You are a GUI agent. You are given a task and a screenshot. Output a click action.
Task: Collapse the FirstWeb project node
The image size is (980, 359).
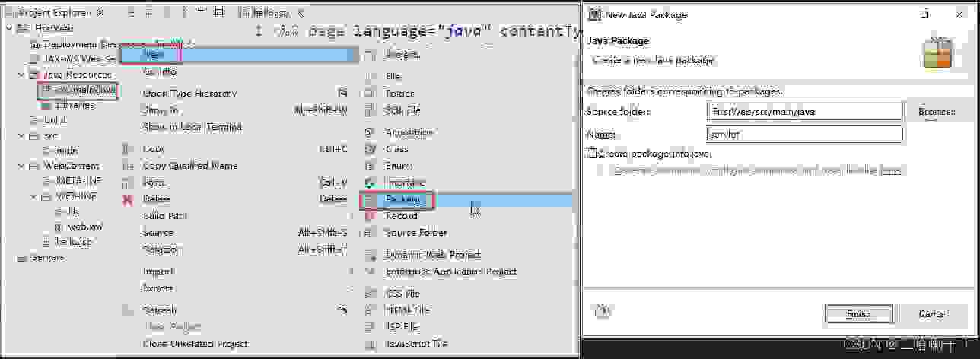point(8,29)
